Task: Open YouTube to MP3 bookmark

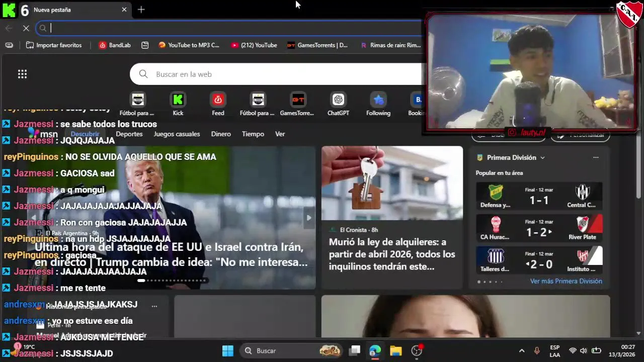Action: pyautogui.click(x=189, y=45)
